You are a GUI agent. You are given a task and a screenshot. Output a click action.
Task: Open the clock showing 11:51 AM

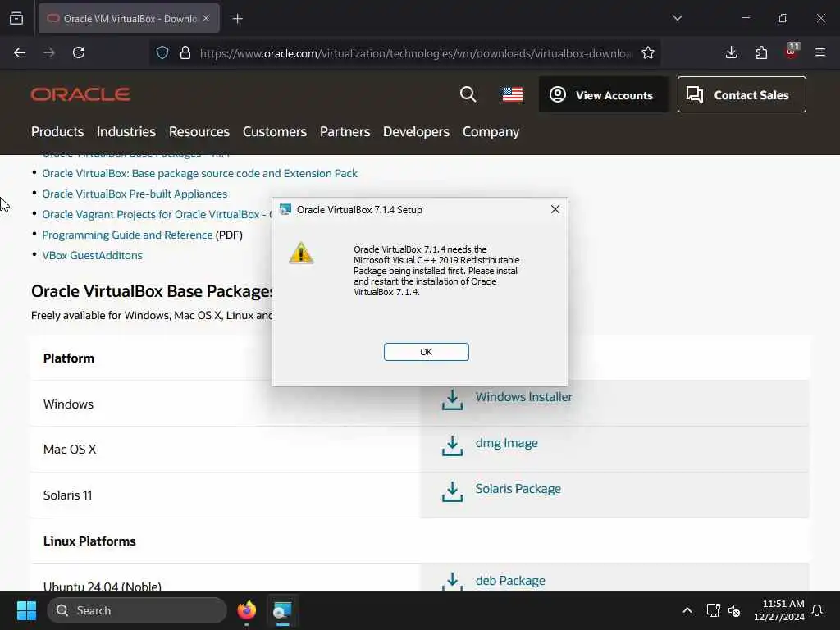pos(779,610)
